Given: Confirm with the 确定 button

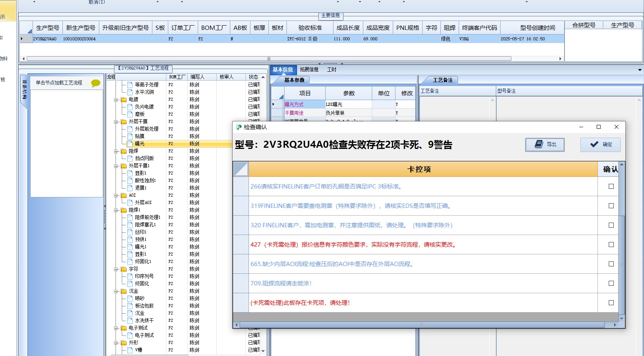Looking at the screenshot, I should pos(601,145).
